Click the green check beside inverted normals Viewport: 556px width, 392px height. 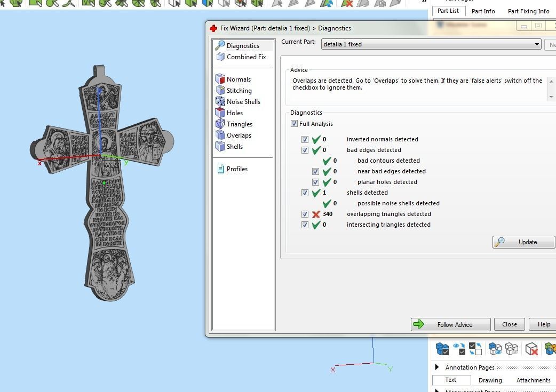(316, 139)
